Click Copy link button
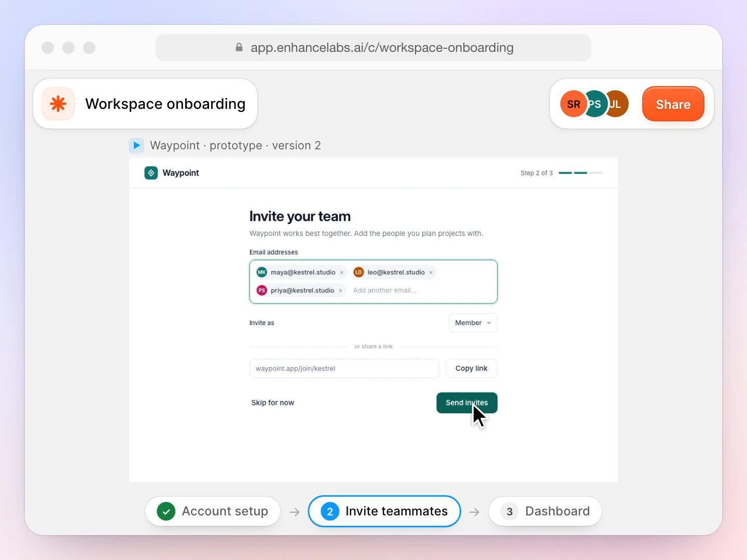The image size is (747, 560). point(472,368)
